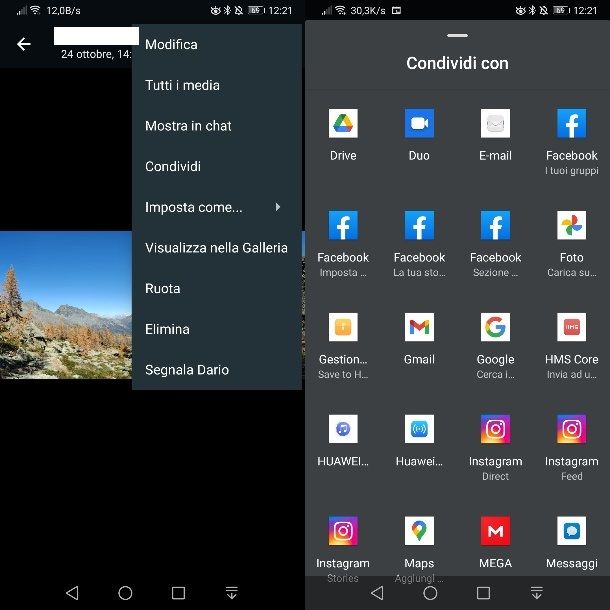Viewport: 610px width, 610px height.
Task: Open Visualizza nella Galleria
Action: 217,248
